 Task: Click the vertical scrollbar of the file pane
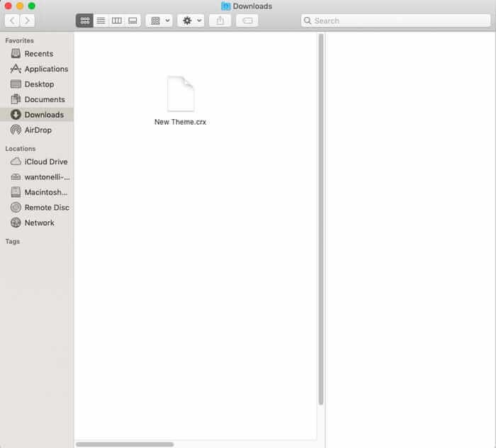pos(321,219)
